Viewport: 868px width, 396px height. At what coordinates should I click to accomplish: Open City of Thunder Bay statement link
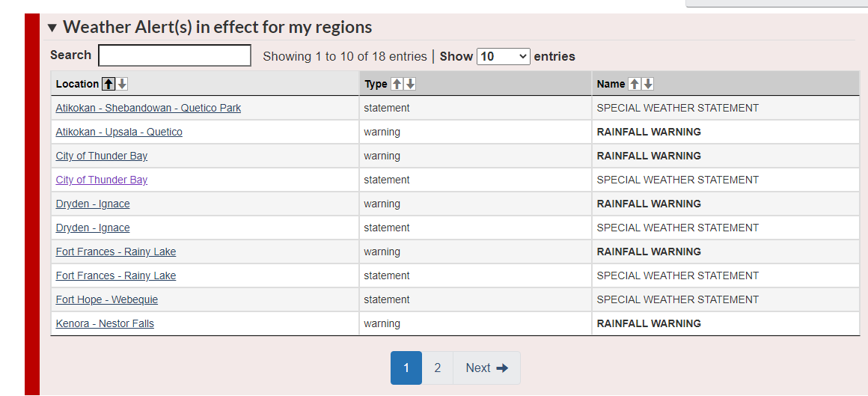pyautogui.click(x=102, y=180)
